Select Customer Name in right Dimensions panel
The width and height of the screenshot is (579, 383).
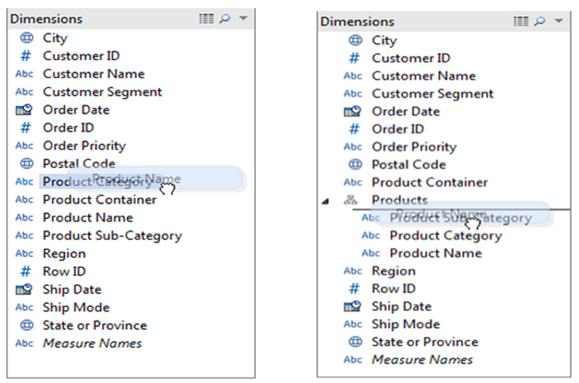coord(424,76)
